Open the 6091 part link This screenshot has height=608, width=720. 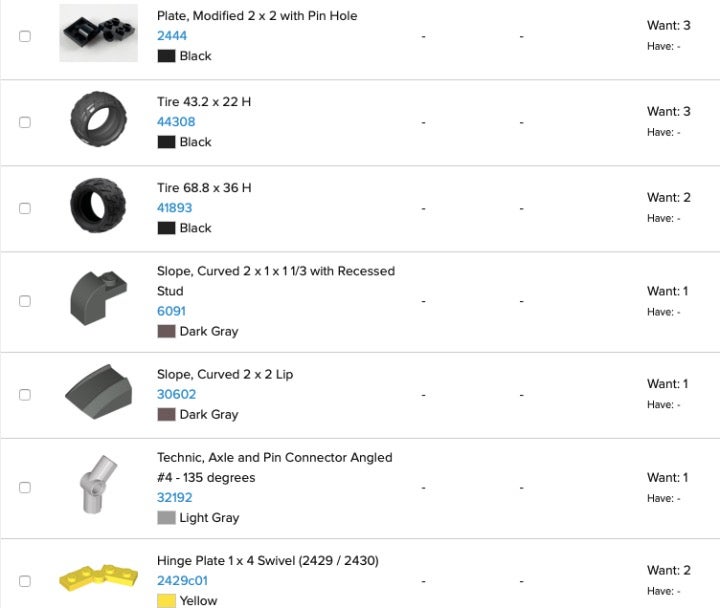[171, 311]
